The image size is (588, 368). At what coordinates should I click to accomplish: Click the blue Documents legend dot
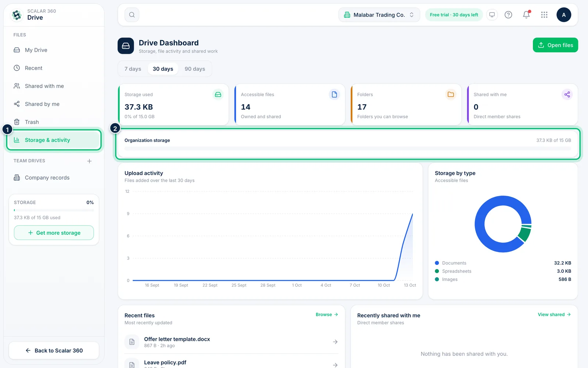[x=437, y=263]
